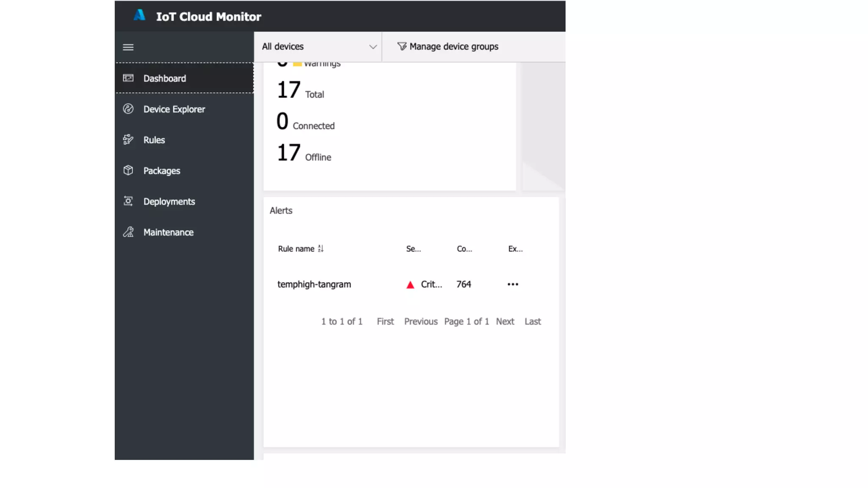
Task: Open Device Explorer menu item
Action: click(x=174, y=109)
